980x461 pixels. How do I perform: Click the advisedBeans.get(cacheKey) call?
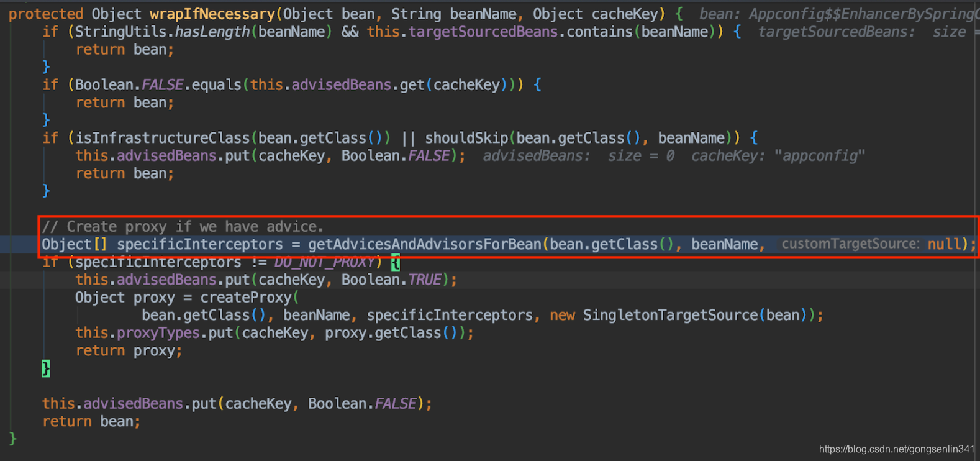pyautogui.click(x=400, y=84)
